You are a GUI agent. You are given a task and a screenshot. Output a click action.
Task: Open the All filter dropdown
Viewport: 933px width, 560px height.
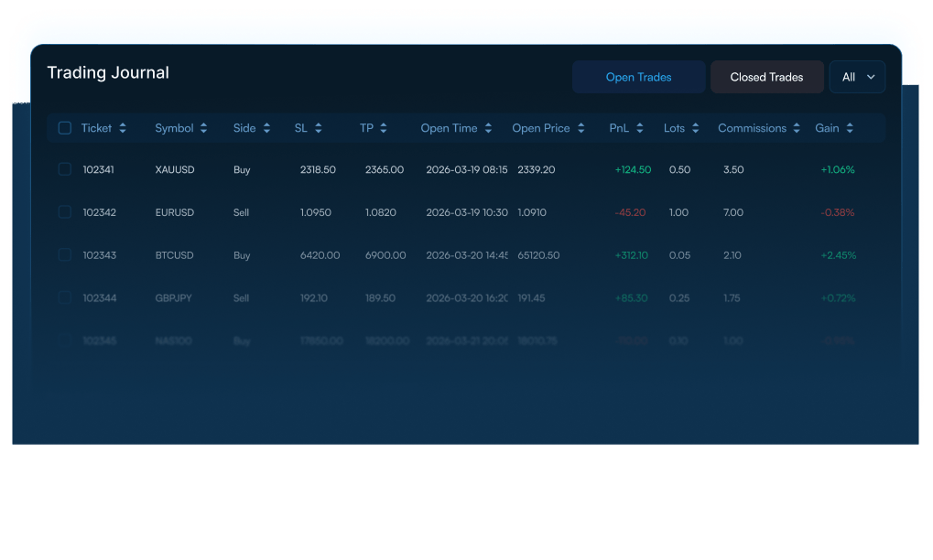[857, 77]
